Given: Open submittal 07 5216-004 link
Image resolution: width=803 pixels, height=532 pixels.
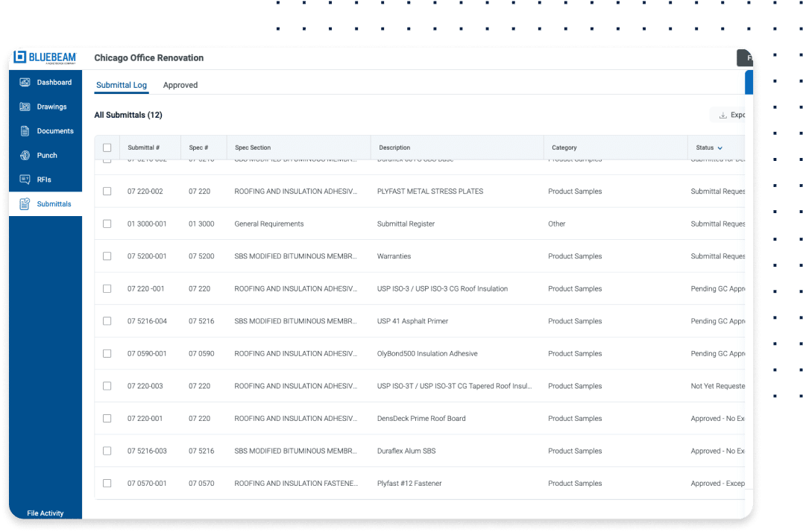Looking at the screenshot, I should (x=147, y=321).
